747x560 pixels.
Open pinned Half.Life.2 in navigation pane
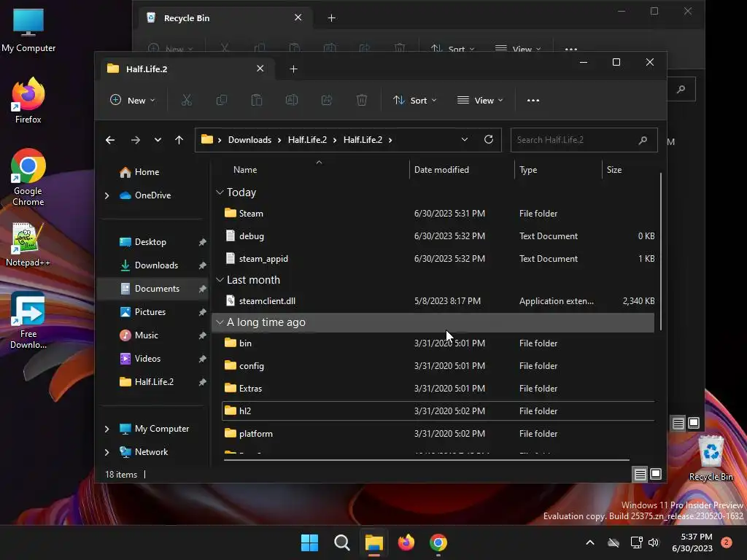click(x=152, y=382)
